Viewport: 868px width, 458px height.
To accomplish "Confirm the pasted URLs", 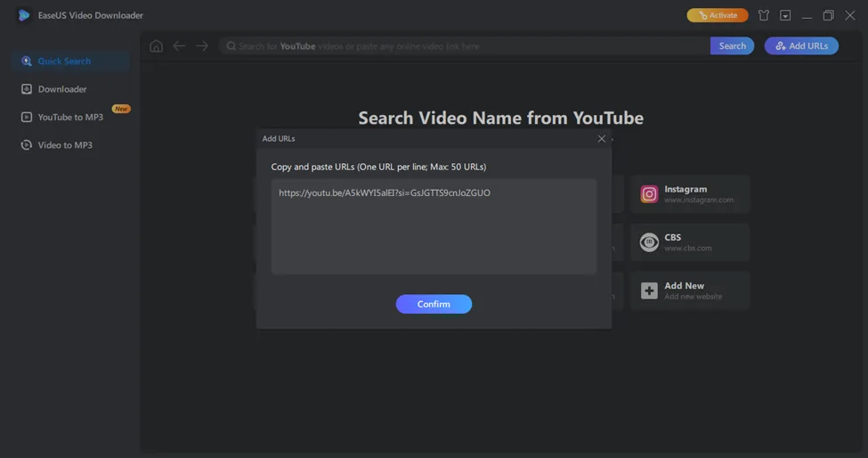I will click(434, 304).
